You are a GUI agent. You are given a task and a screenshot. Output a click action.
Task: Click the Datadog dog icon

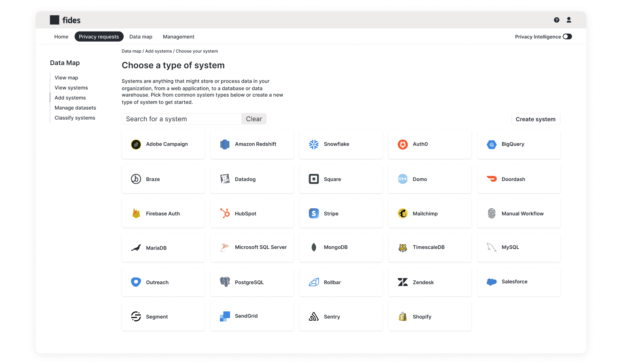[x=225, y=179]
